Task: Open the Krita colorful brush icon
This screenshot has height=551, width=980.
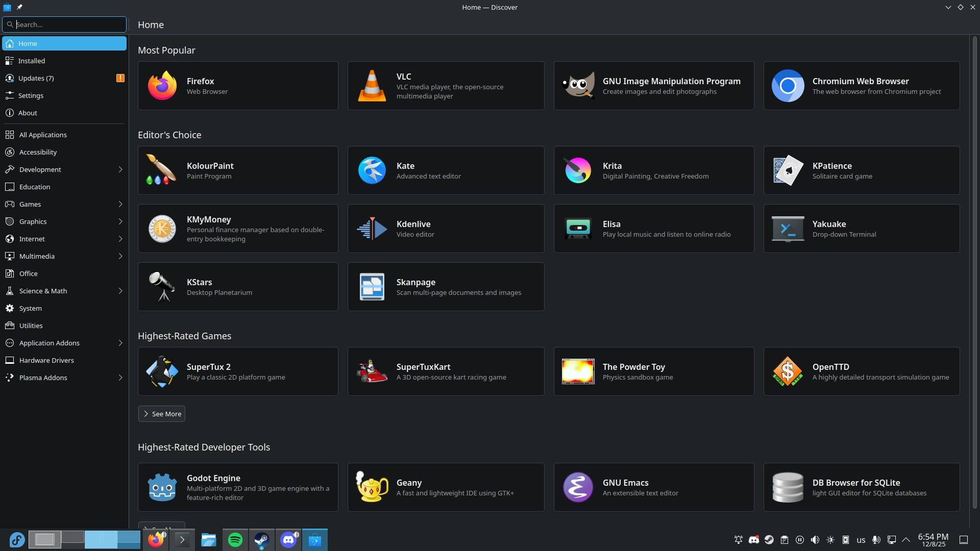Action: click(578, 170)
